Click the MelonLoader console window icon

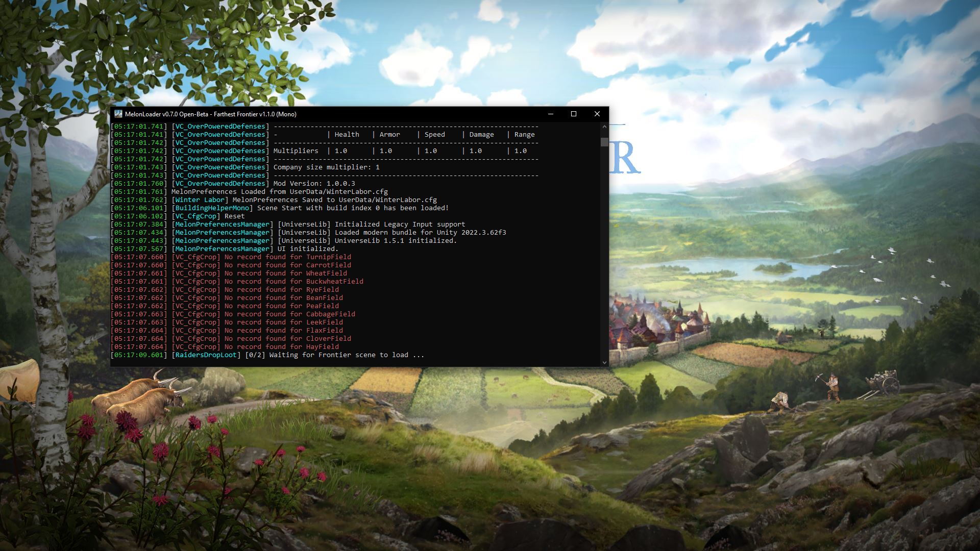[118, 114]
